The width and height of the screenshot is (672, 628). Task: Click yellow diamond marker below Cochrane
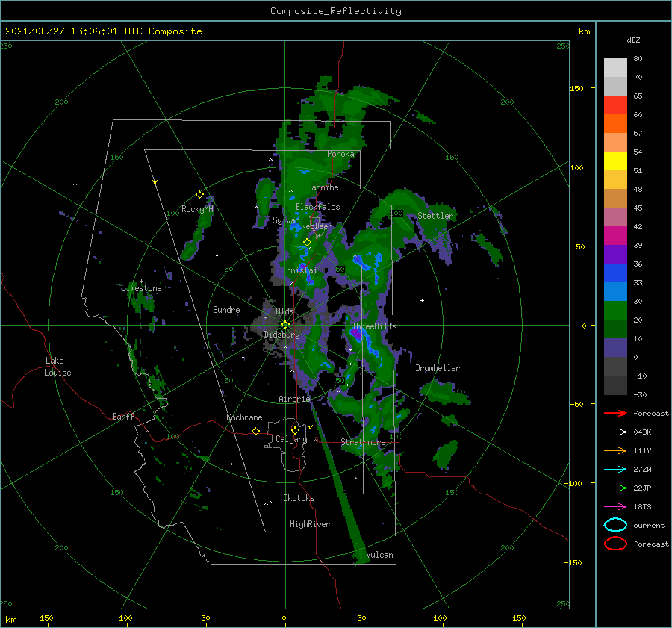(256, 431)
